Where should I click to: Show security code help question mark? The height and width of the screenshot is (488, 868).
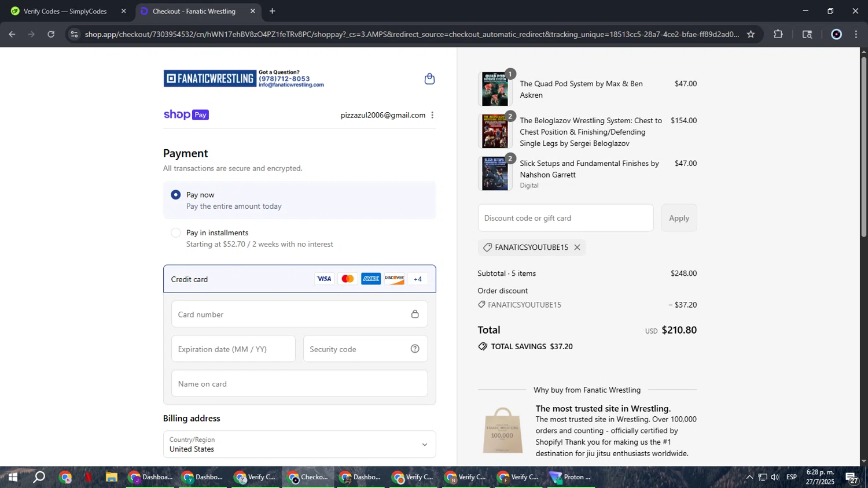(x=415, y=349)
